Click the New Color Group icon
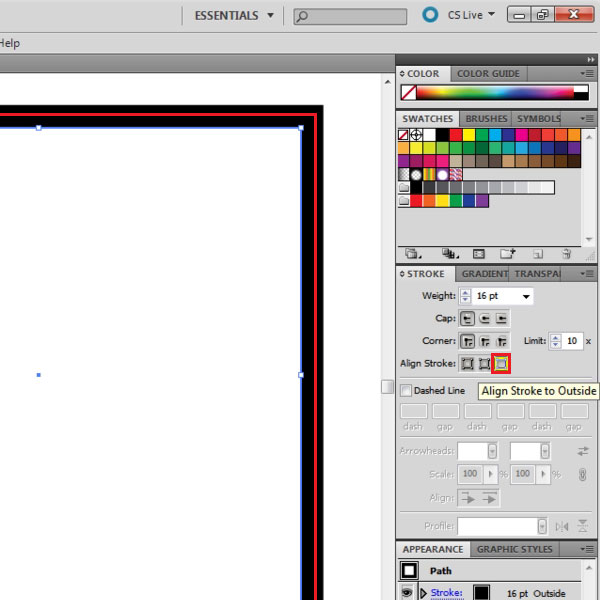The width and height of the screenshot is (600, 600). [508, 254]
